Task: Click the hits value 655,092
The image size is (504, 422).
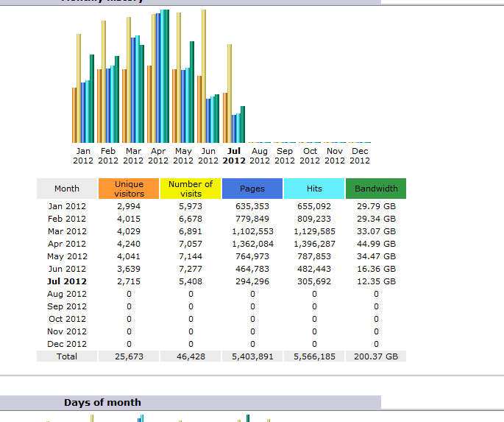Action: (314, 206)
